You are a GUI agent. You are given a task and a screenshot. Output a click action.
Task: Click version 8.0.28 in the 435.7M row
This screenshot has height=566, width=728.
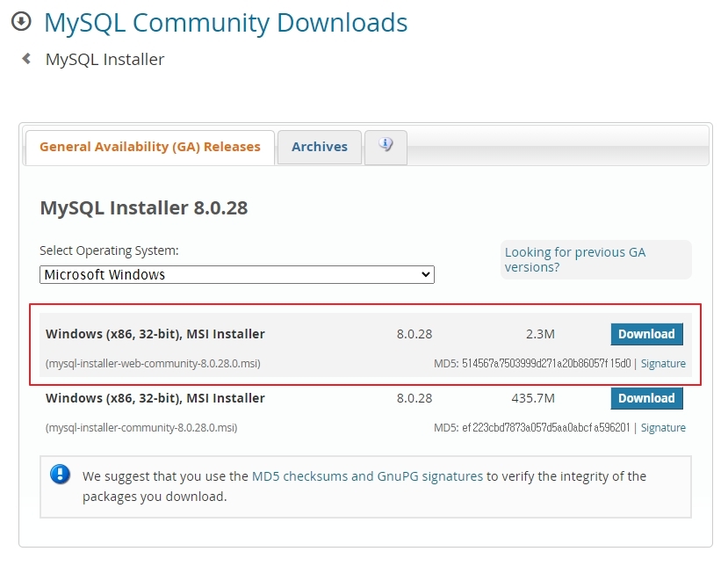[x=414, y=398]
